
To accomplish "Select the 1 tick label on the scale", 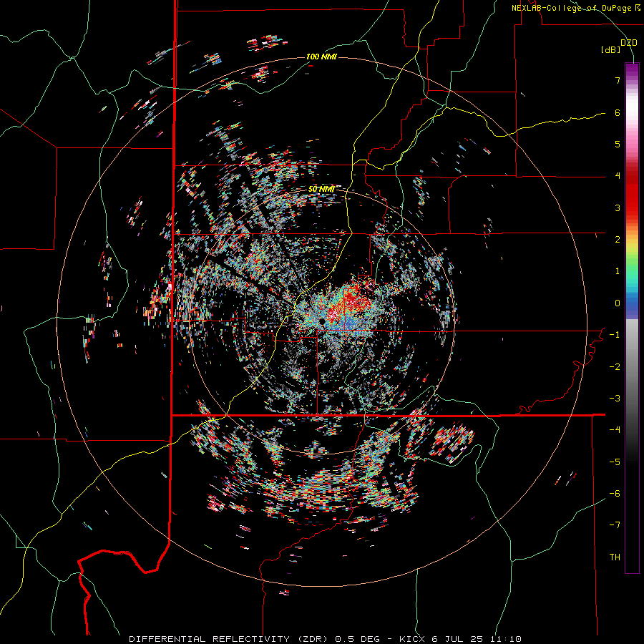I will coord(618,271).
